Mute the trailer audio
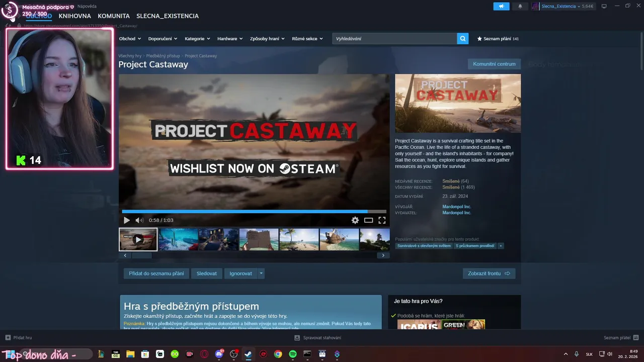Image resolution: width=644 pixels, height=362 pixels. coord(139,220)
